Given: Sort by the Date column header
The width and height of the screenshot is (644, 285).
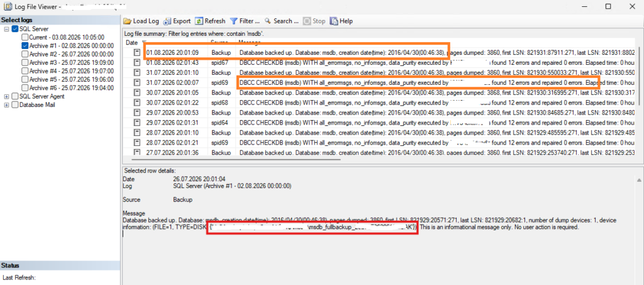Looking at the screenshot, I should pos(131,42).
